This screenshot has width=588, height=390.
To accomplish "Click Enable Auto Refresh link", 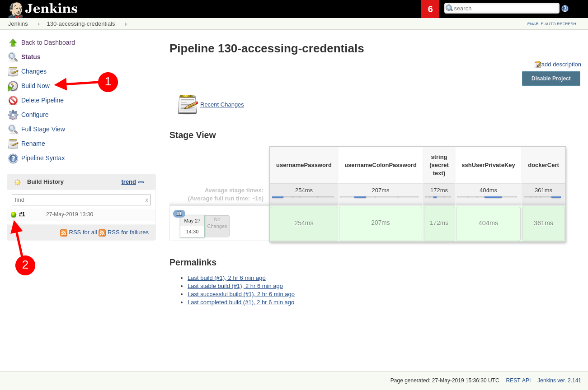I will coord(551,24).
